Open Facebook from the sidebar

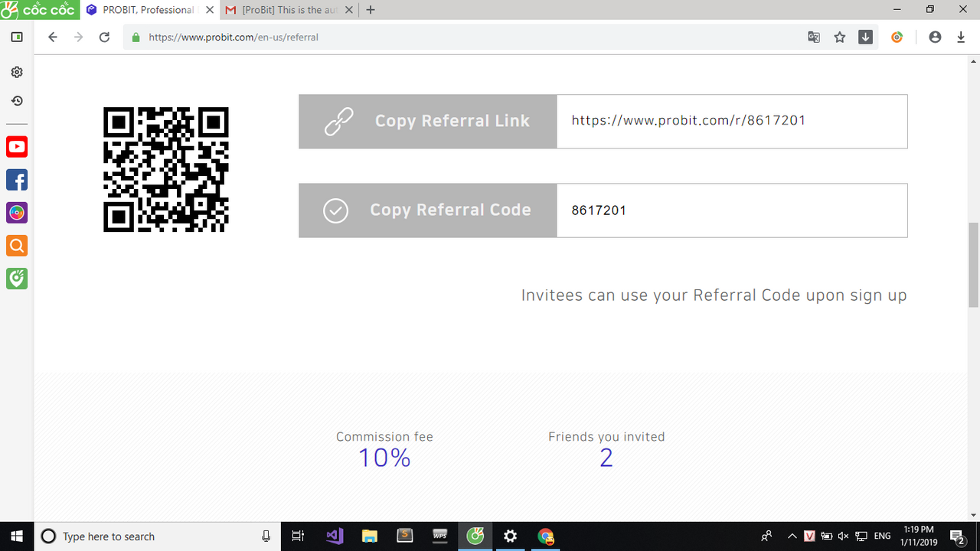click(x=17, y=180)
